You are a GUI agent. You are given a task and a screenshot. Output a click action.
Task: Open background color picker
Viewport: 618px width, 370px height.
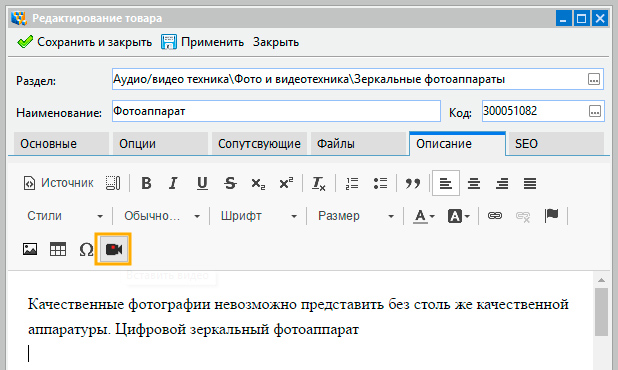[459, 216]
